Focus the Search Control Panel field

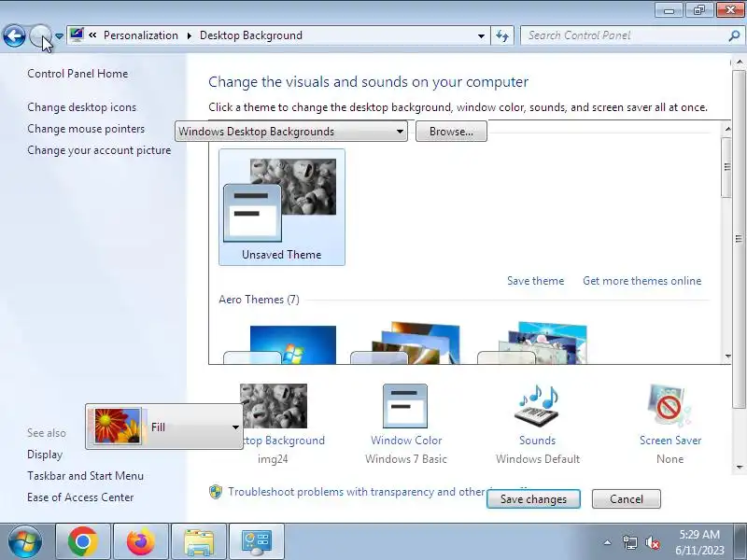(624, 35)
